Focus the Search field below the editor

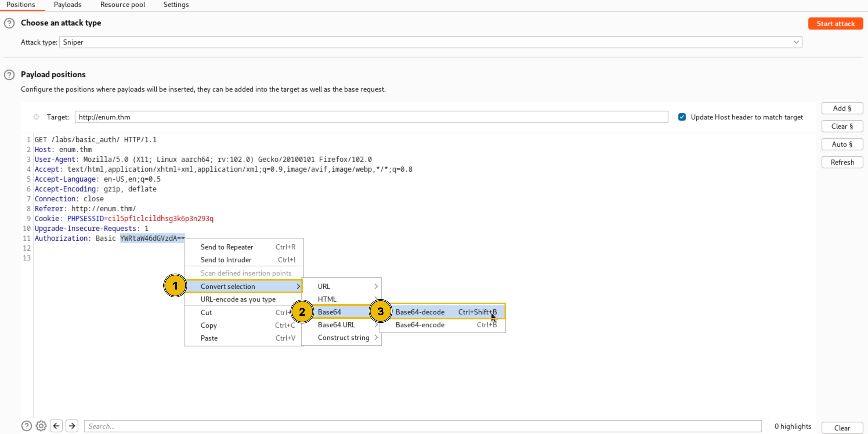(x=423, y=426)
